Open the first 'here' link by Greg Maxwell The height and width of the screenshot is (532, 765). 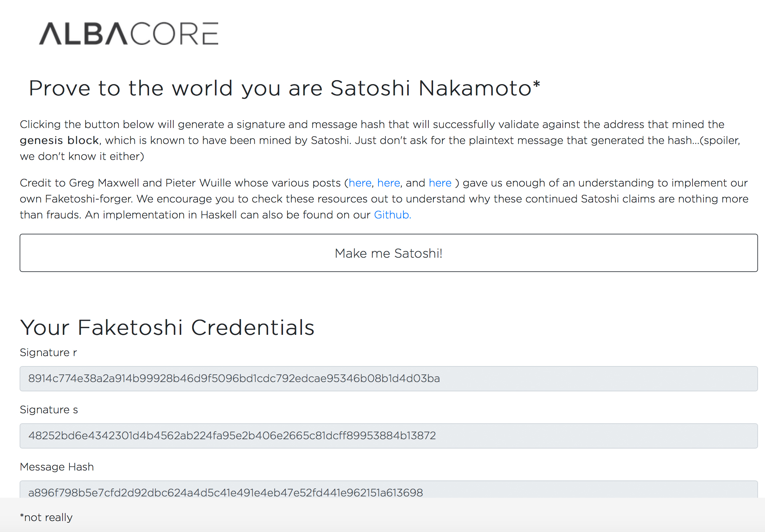[x=360, y=183]
